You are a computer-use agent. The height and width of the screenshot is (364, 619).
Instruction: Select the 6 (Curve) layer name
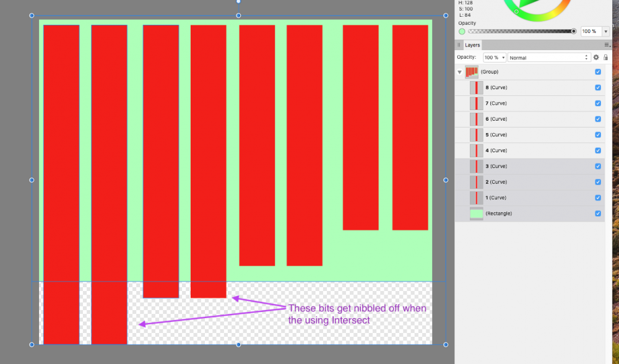[x=496, y=119]
